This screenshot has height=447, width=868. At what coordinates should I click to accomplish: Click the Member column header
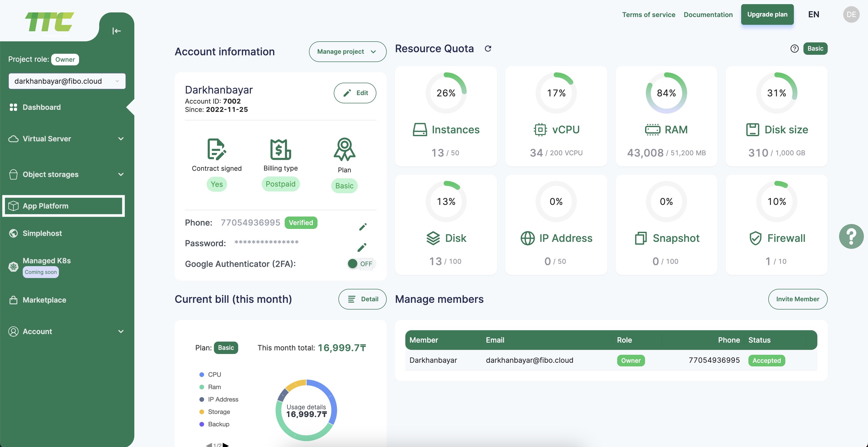(x=424, y=340)
